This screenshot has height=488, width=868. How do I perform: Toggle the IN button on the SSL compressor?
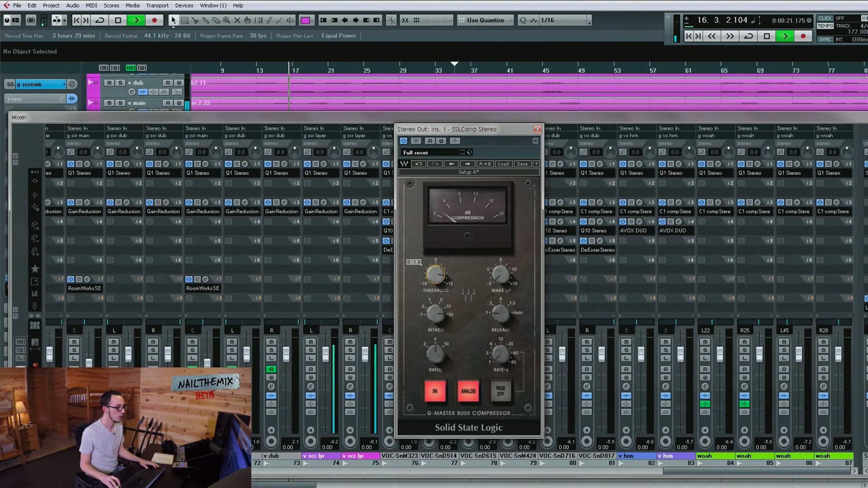(x=435, y=391)
